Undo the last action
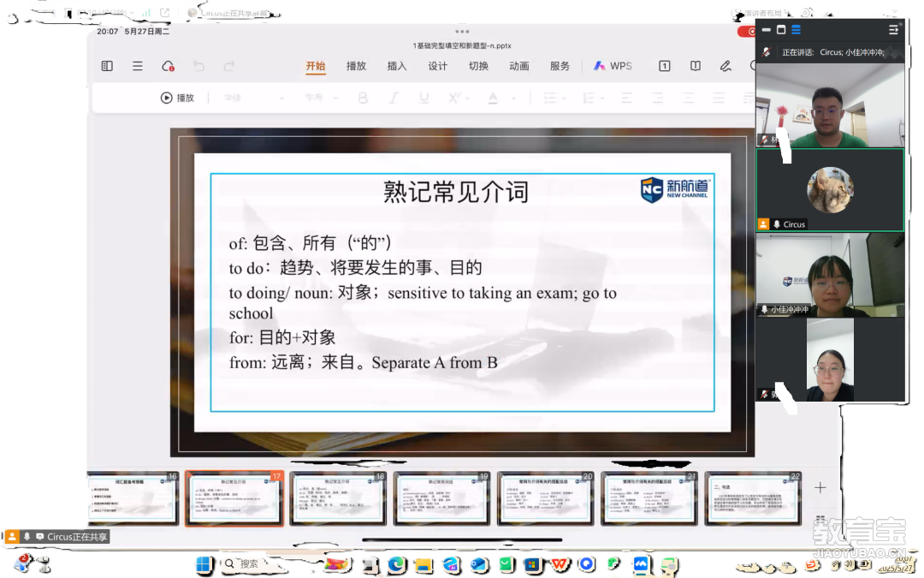Viewport: 924px width, 578px height. coord(198,66)
